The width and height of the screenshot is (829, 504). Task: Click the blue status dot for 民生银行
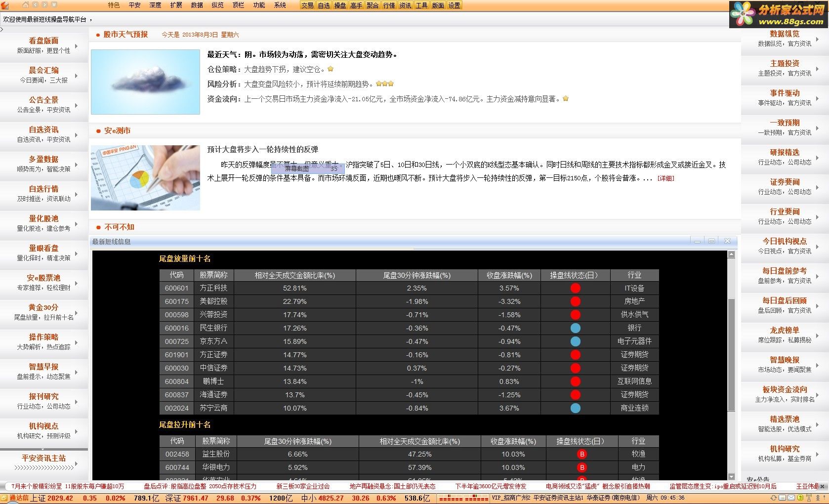[575, 328]
